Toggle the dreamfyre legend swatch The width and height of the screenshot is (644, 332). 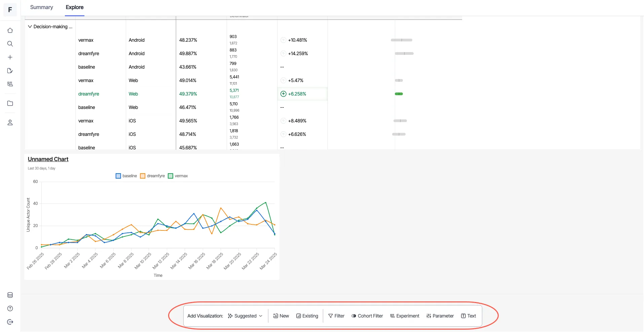[x=143, y=176]
